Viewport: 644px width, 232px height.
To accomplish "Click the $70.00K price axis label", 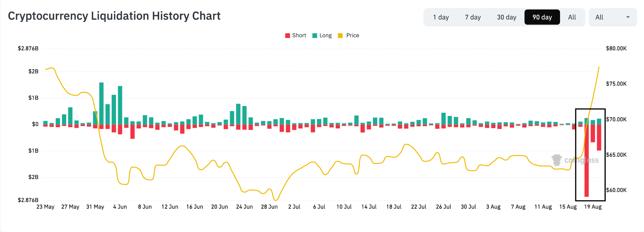I will (616, 119).
